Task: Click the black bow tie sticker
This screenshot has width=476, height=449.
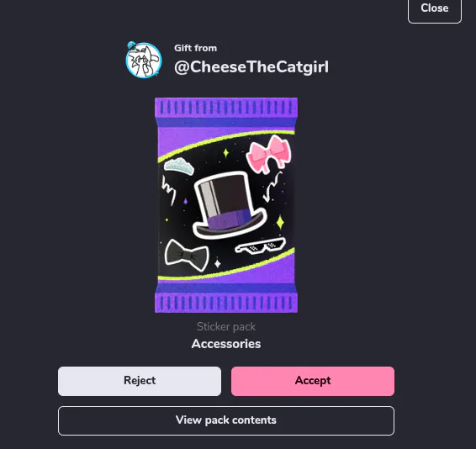Action: [x=187, y=255]
